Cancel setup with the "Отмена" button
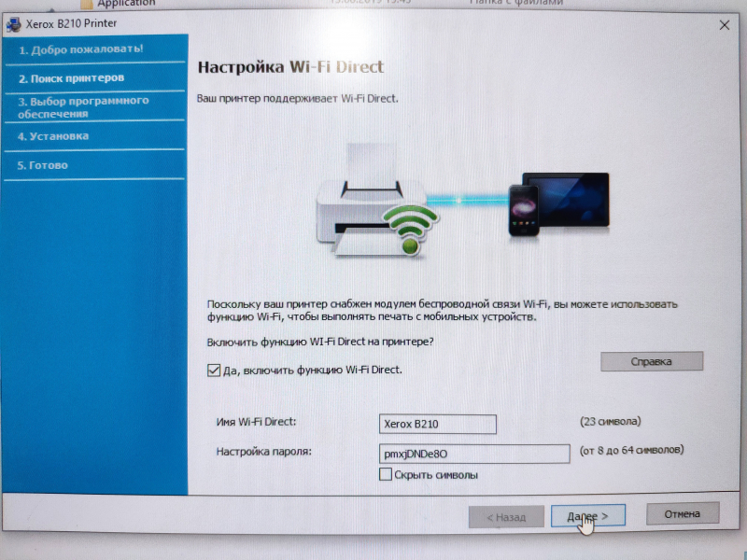Image resolution: width=747 pixels, height=560 pixels. (x=682, y=513)
